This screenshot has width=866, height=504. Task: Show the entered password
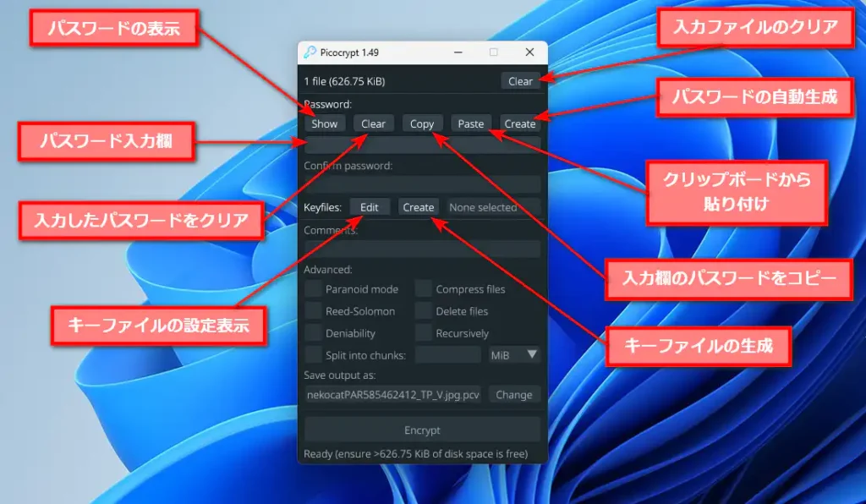(323, 123)
